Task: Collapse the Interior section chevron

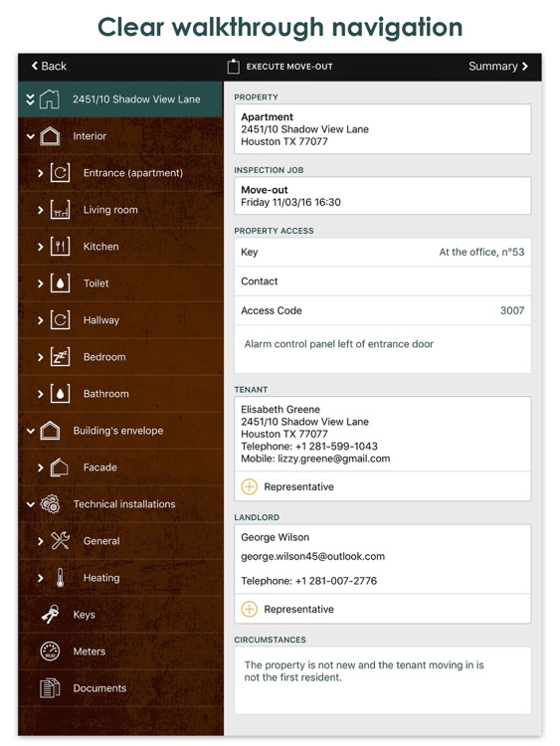Action: [31, 136]
